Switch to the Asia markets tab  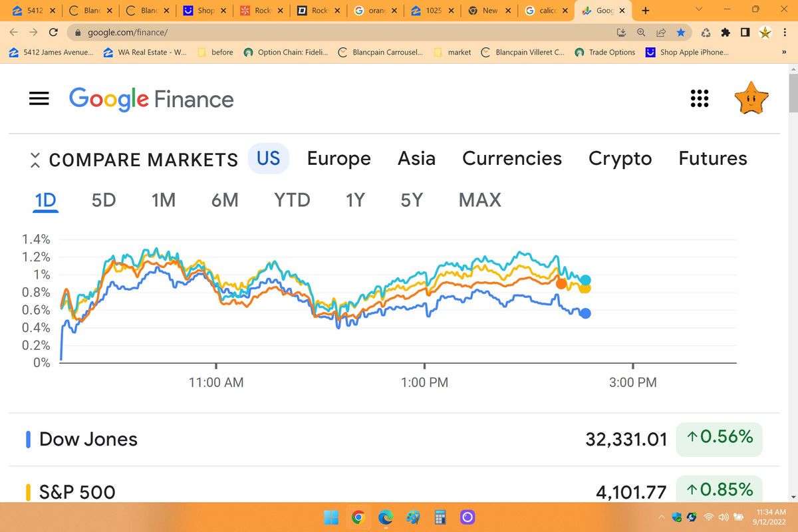416,159
